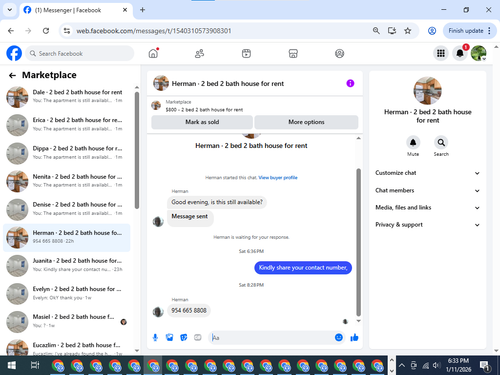This screenshot has height=375, width=500.
Task: Show hidden system tray icons chevron
Action: pos(402,365)
